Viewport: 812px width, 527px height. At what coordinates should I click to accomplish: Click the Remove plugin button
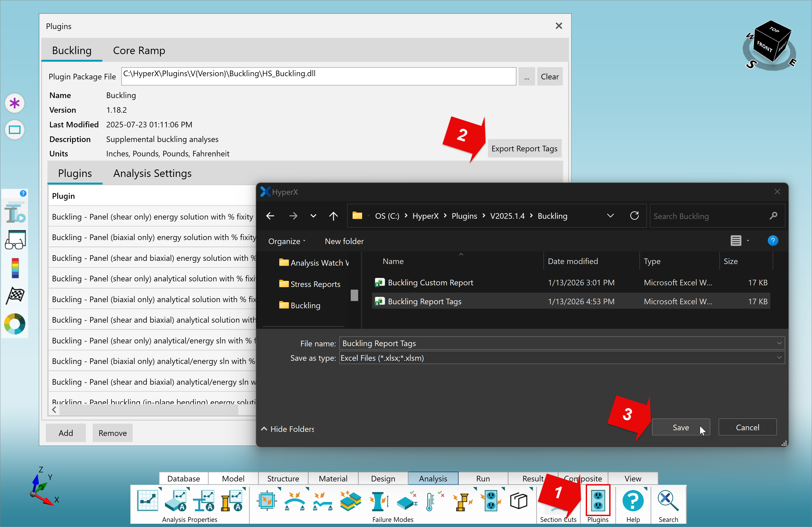click(112, 433)
